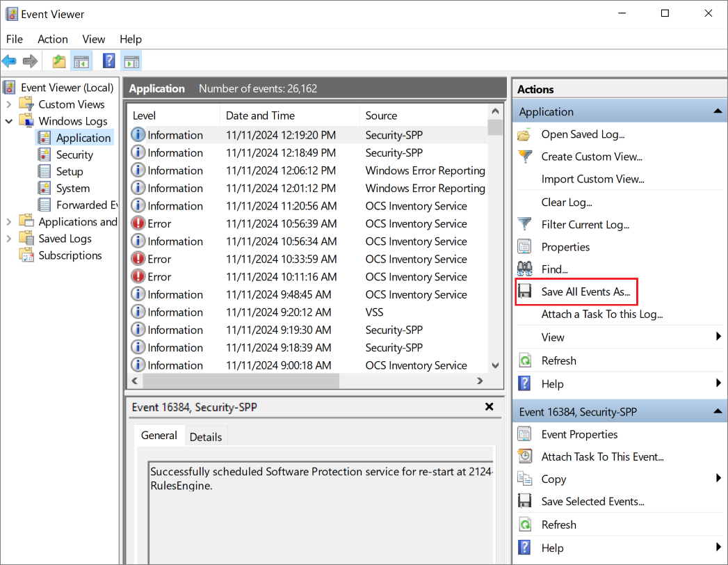Sort by Date and Time column header
This screenshot has height=565, width=728.
coord(290,116)
